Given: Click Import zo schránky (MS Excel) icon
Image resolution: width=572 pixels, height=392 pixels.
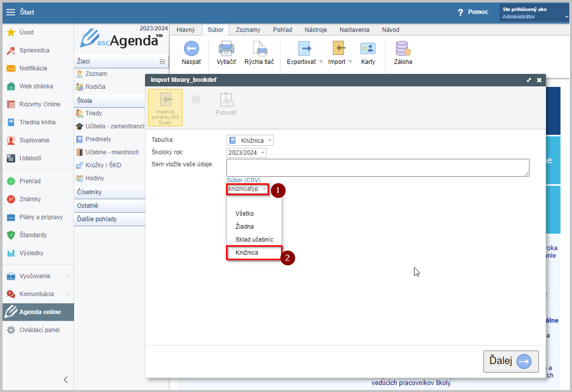Looking at the screenshot, I should pos(165,107).
